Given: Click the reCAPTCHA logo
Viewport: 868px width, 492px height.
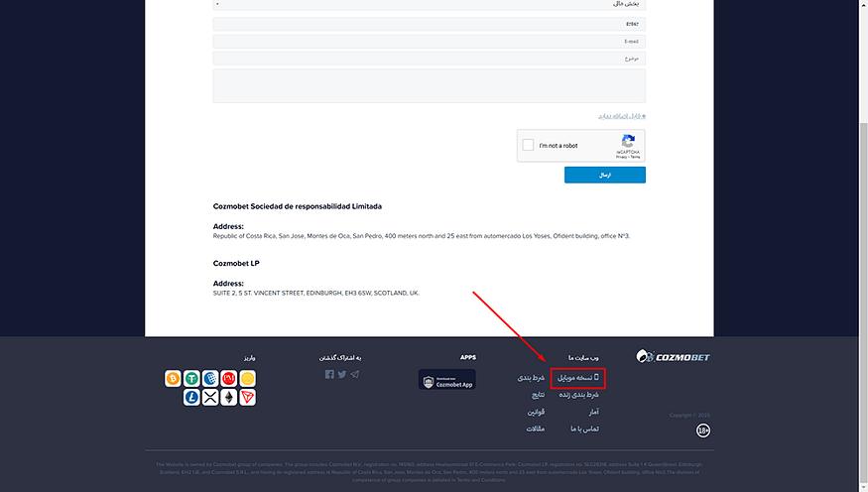Looking at the screenshot, I should (x=628, y=141).
